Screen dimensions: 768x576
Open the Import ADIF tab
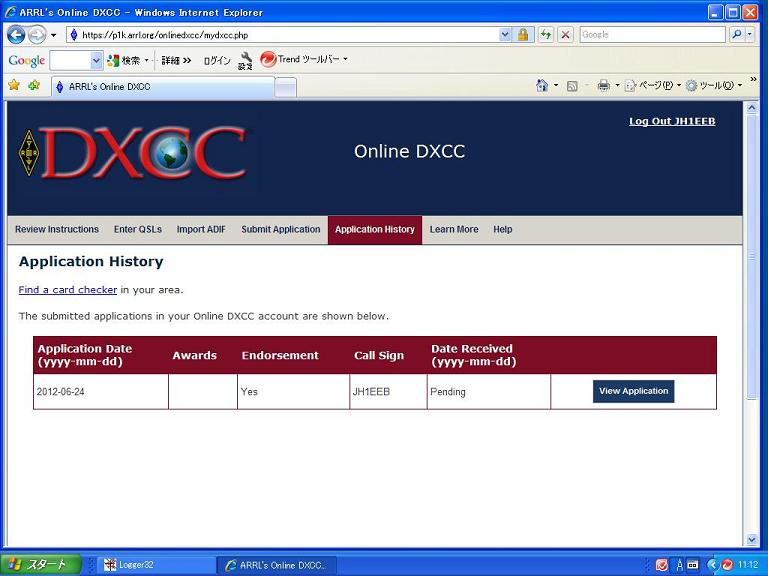(x=201, y=229)
